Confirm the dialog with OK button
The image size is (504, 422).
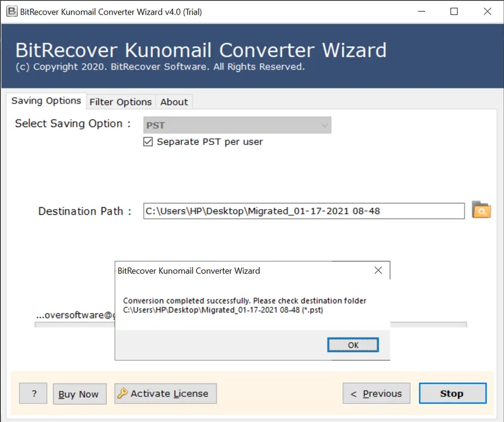(x=353, y=345)
